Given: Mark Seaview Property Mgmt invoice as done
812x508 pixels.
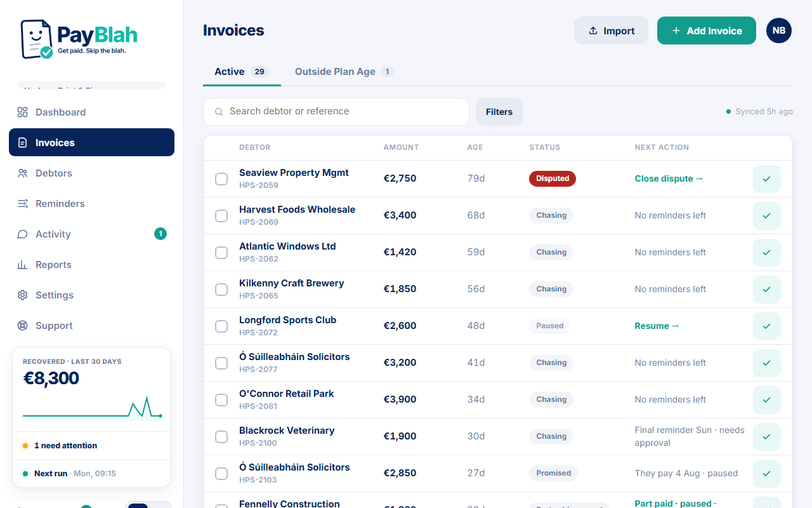Looking at the screenshot, I should [x=767, y=179].
